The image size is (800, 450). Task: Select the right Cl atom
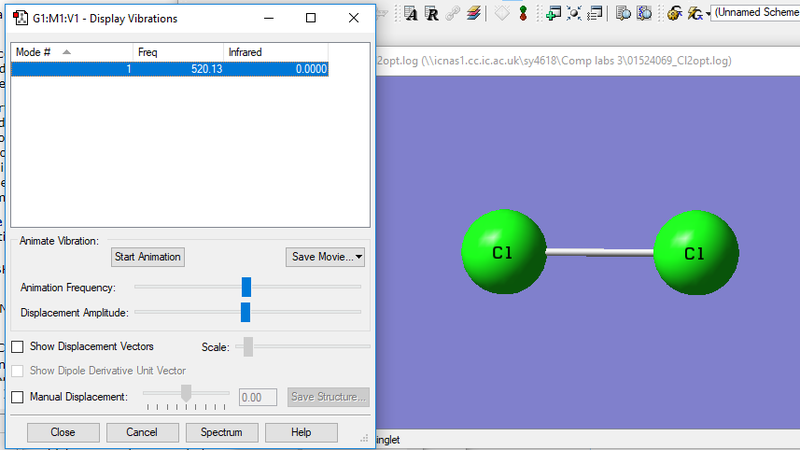(696, 253)
